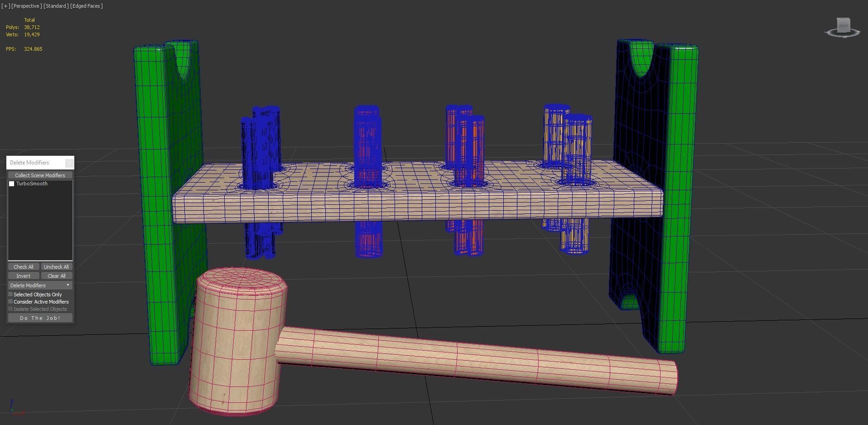Open the [Edged Faces] display menu

[87, 6]
